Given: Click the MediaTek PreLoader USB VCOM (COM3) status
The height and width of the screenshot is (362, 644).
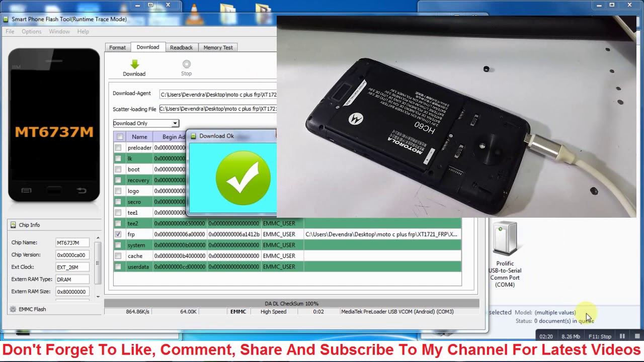Looking at the screenshot, I should pyautogui.click(x=397, y=312).
